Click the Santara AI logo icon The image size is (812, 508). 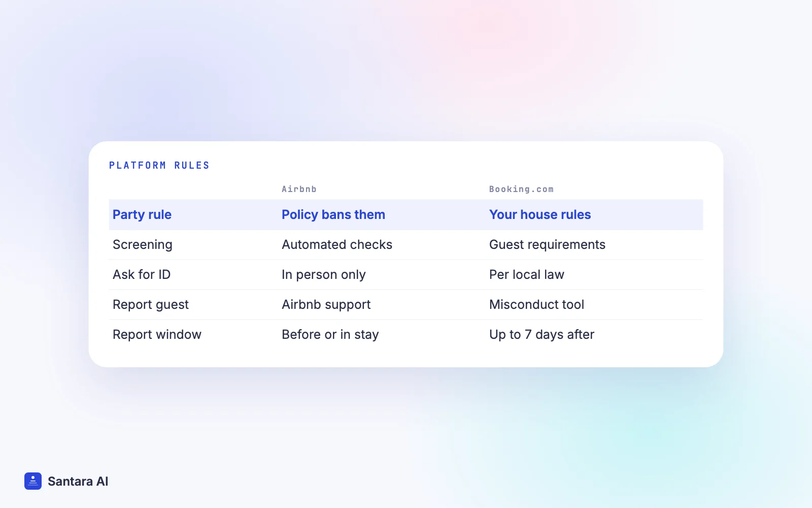pyautogui.click(x=33, y=481)
